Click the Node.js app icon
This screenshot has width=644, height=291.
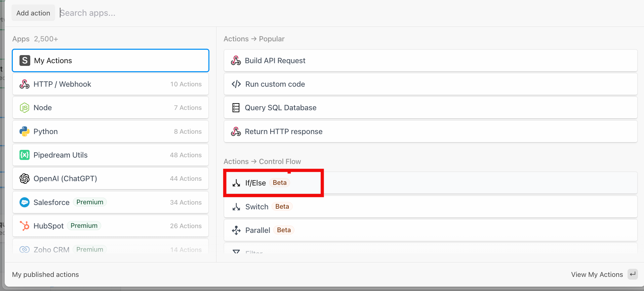point(25,108)
